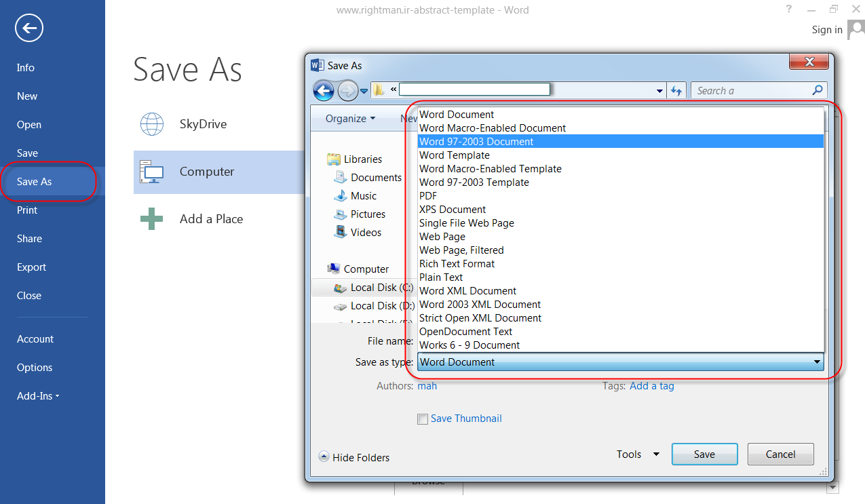Image resolution: width=865 pixels, height=504 pixels.
Task: Click the Add a tag link
Action: tap(651, 386)
